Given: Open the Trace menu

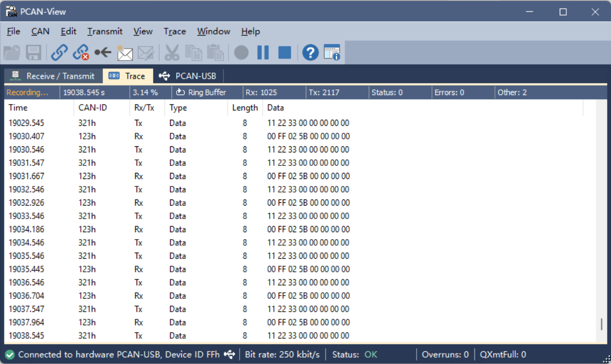Looking at the screenshot, I should click(175, 31).
